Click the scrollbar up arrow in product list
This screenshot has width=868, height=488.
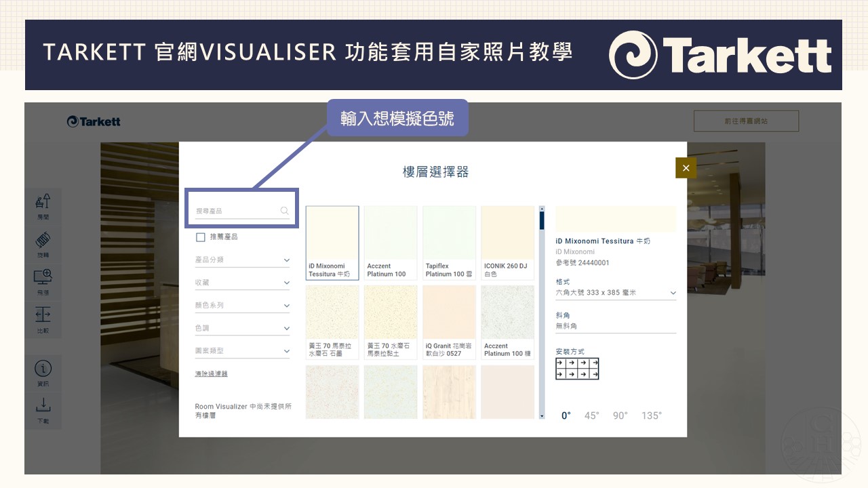[542, 209]
